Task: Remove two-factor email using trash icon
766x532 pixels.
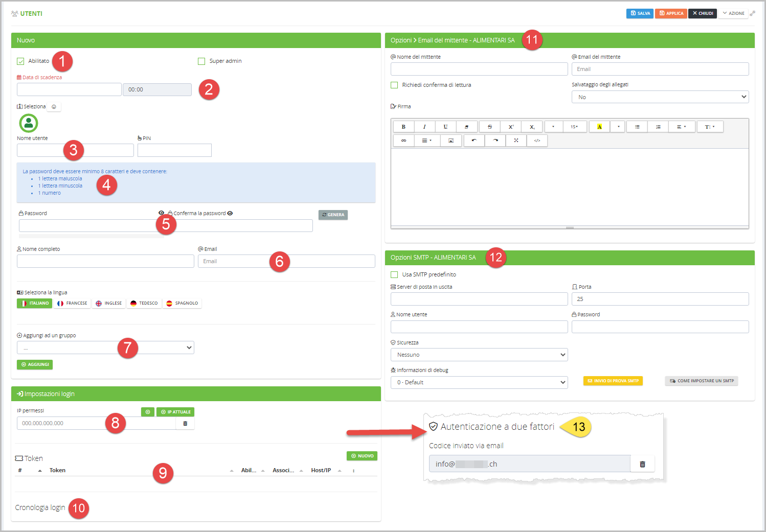Action: pos(642,464)
